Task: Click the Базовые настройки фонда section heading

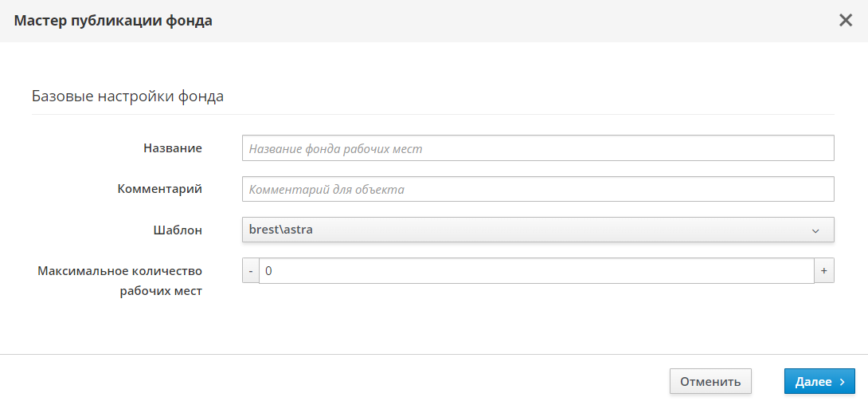Action: 127,96
